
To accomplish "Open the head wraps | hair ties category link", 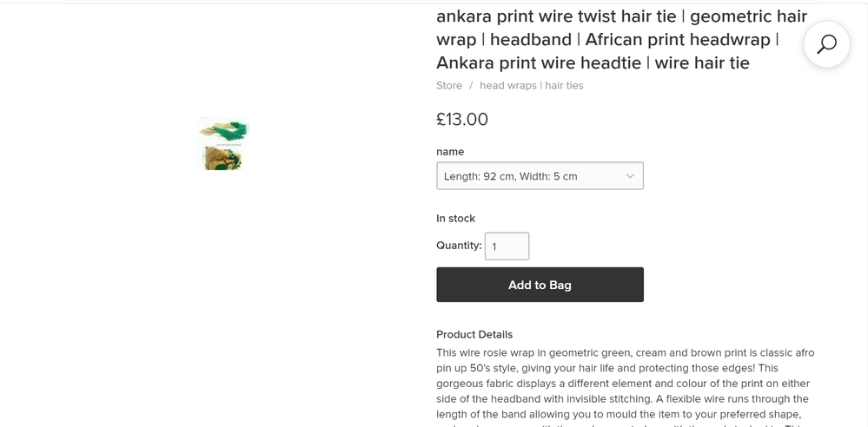I will 531,85.
